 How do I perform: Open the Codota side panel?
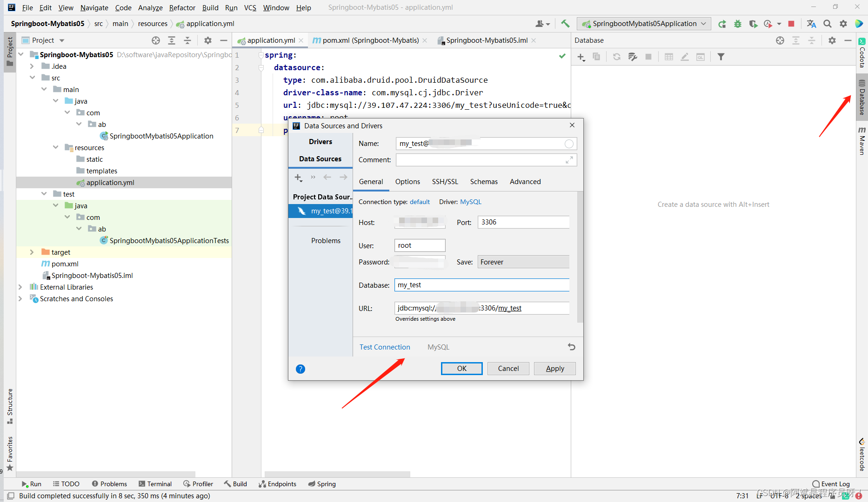[x=862, y=53]
